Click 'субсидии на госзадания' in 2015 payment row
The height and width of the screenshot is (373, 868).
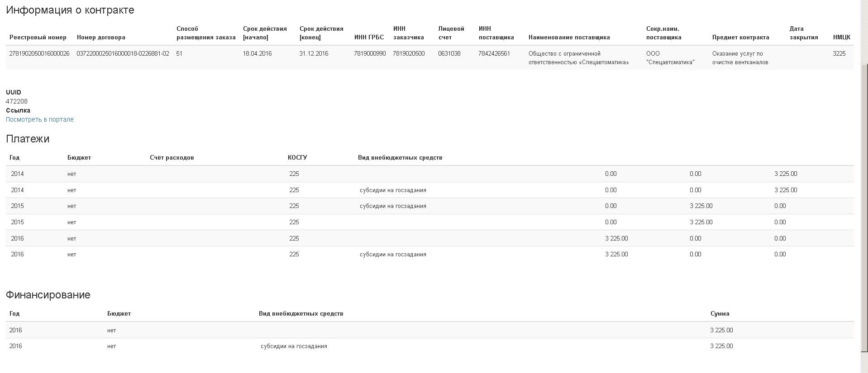point(393,206)
